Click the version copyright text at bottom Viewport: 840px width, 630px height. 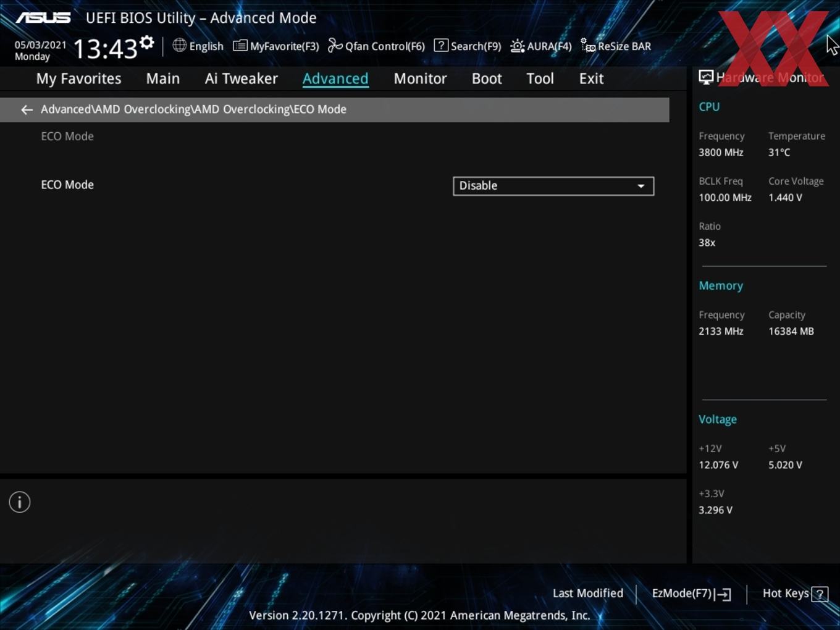click(x=419, y=615)
